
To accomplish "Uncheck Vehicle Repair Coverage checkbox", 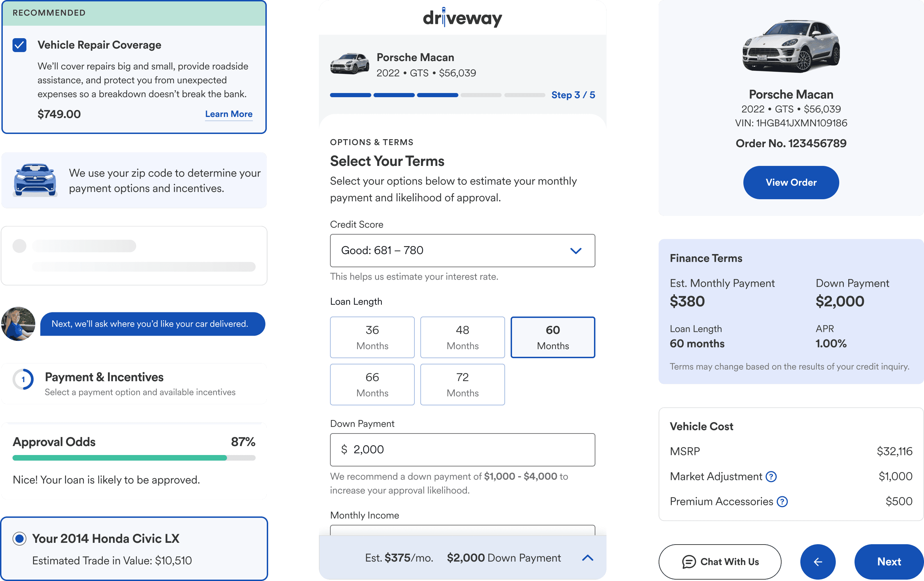I will coord(19,45).
